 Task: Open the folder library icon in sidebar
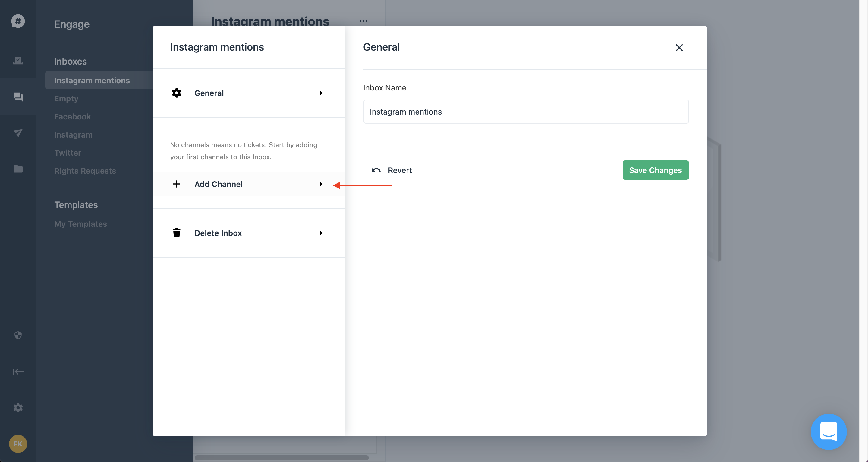(18, 169)
